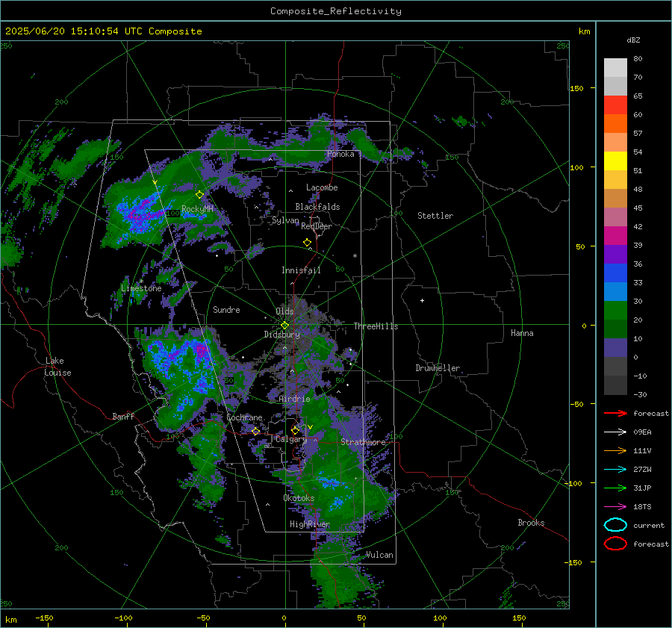Image resolution: width=672 pixels, height=628 pixels.
Task: Click the Okotoks city label
Action: [299, 499]
